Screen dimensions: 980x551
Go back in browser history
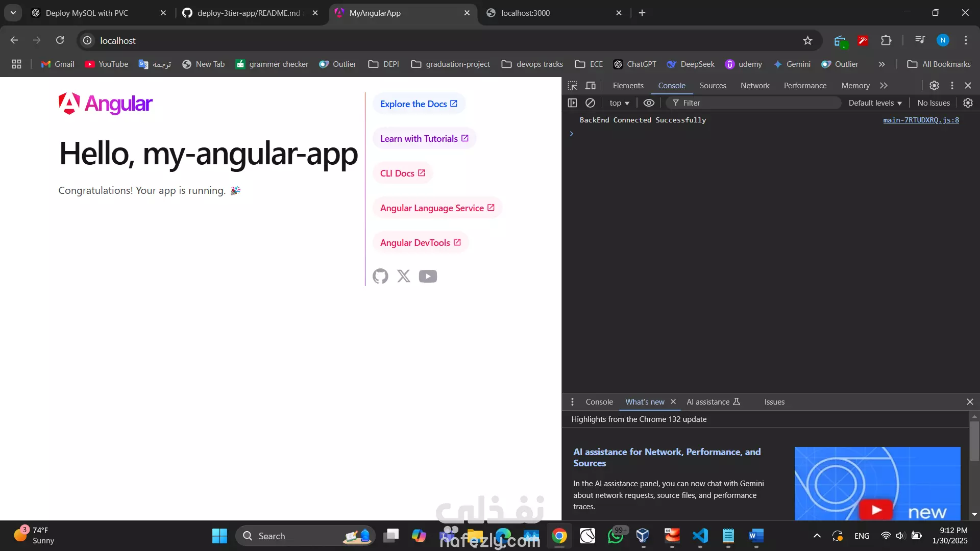click(x=14, y=40)
